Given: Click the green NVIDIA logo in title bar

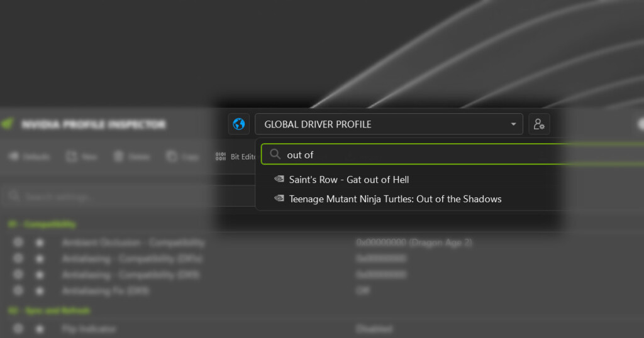Looking at the screenshot, I should 8,124.
